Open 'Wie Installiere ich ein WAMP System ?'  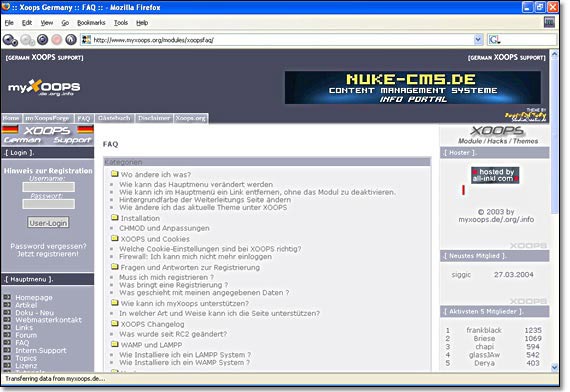[185, 363]
